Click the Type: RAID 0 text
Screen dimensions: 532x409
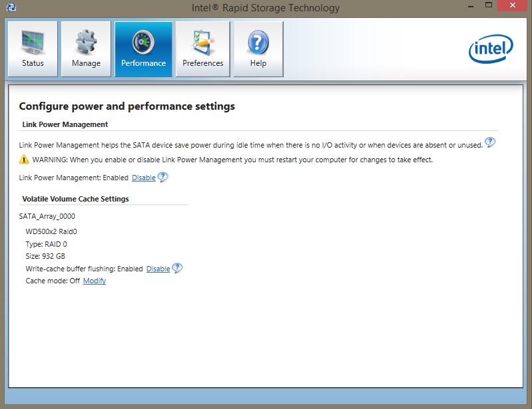46,244
